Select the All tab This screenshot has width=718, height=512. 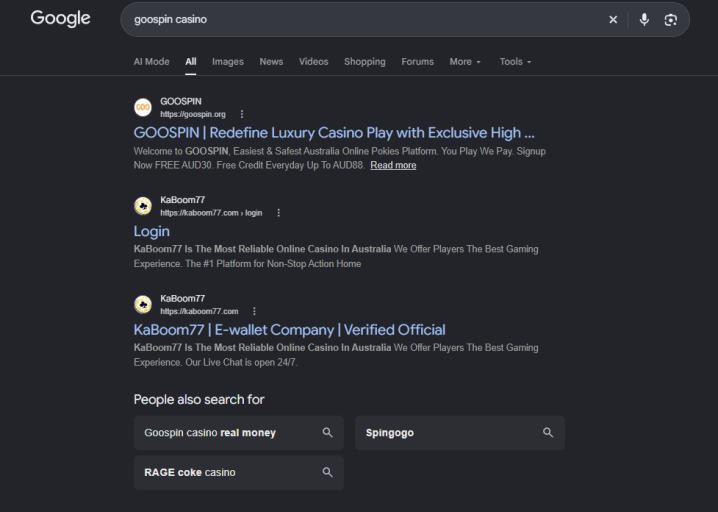191,62
